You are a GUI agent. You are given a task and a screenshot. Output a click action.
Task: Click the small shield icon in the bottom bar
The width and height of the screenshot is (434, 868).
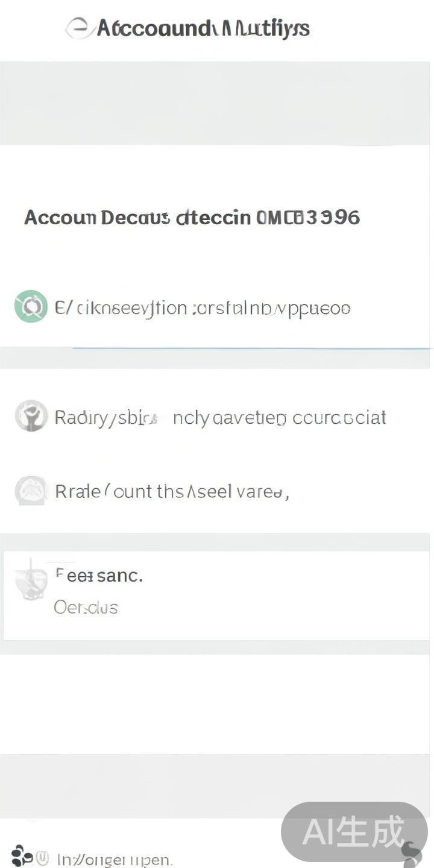click(43, 857)
